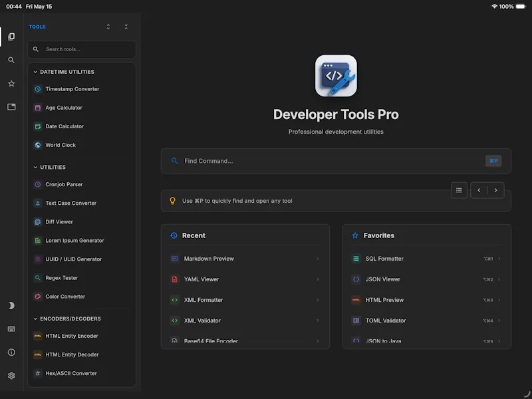Click chevron on YAML Viewer row
The height and width of the screenshot is (399, 532).
point(318,279)
